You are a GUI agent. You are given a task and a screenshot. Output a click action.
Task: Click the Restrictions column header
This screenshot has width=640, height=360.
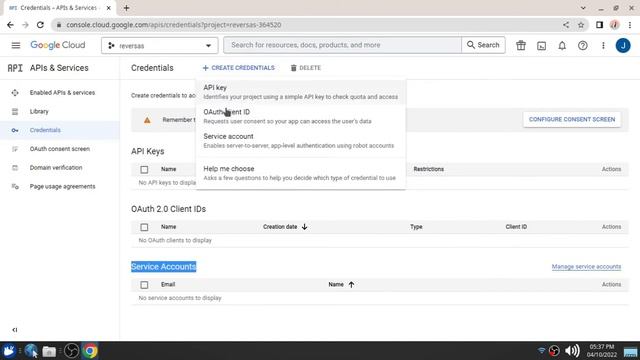click(429, 169)
